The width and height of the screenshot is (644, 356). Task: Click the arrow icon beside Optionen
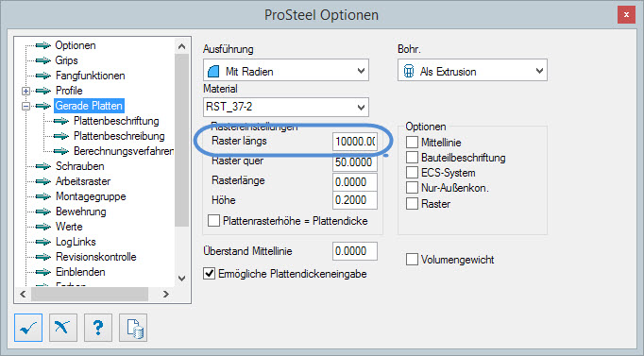coord(42,45)
